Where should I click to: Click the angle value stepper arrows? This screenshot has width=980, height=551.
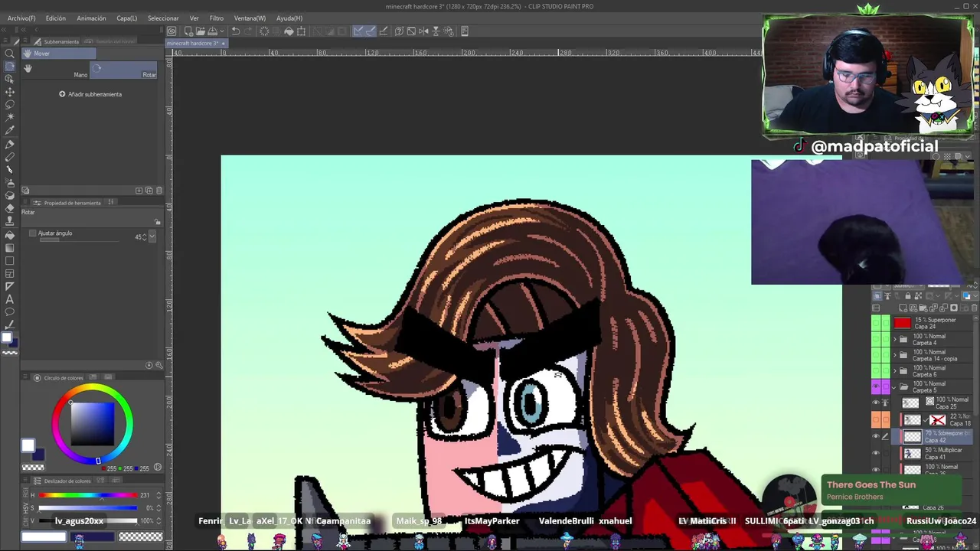click(144, 236)
